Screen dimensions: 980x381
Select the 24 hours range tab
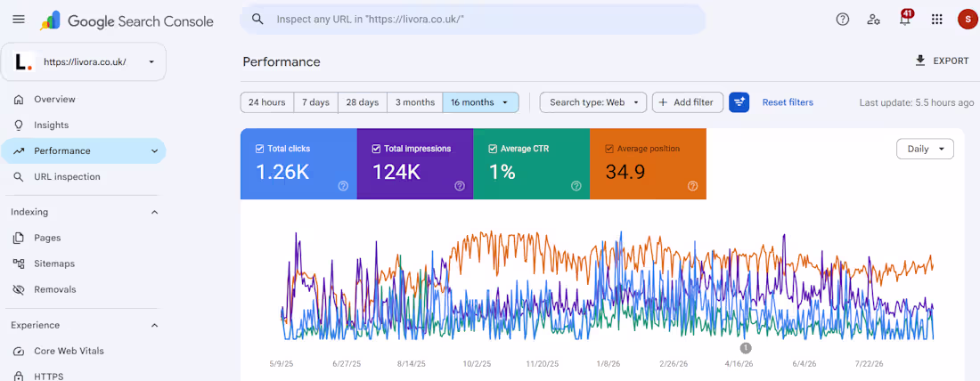coord(267,102)
